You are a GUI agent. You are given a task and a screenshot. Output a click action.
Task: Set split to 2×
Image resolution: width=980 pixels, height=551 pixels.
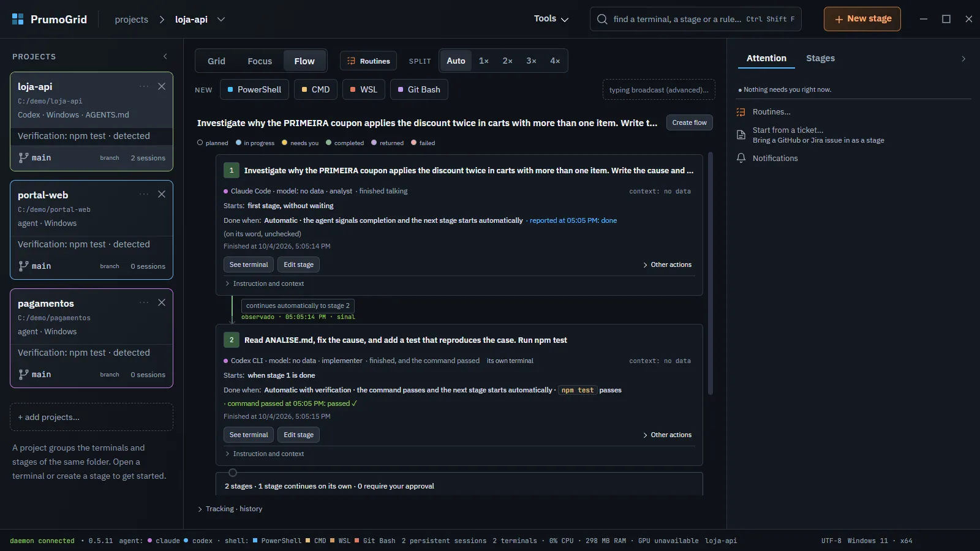[508, 61]
